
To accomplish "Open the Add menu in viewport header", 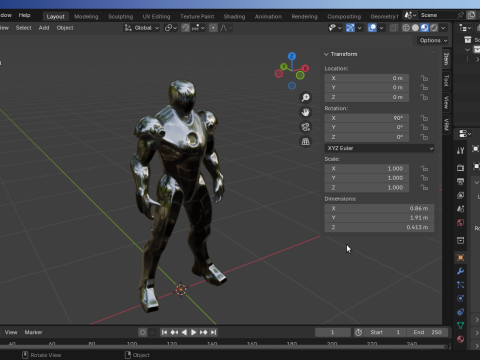I will click(44, 28).
